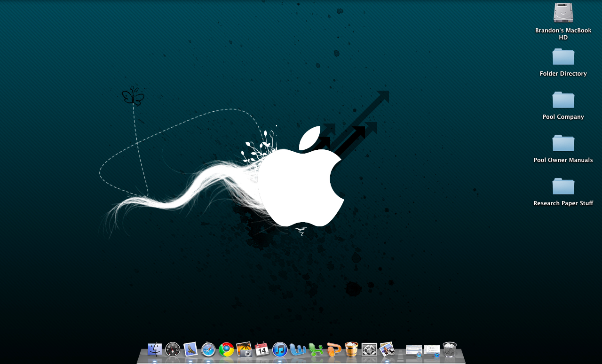
Task: Launch Safari browser from the Dock
Action: click(208, 349)
